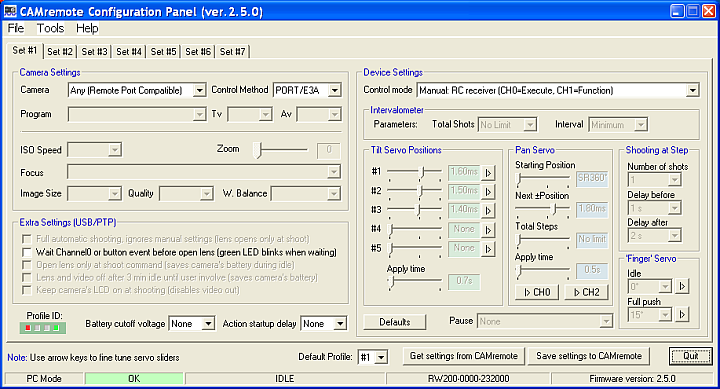Click the Zoom slider

[281, 150]
